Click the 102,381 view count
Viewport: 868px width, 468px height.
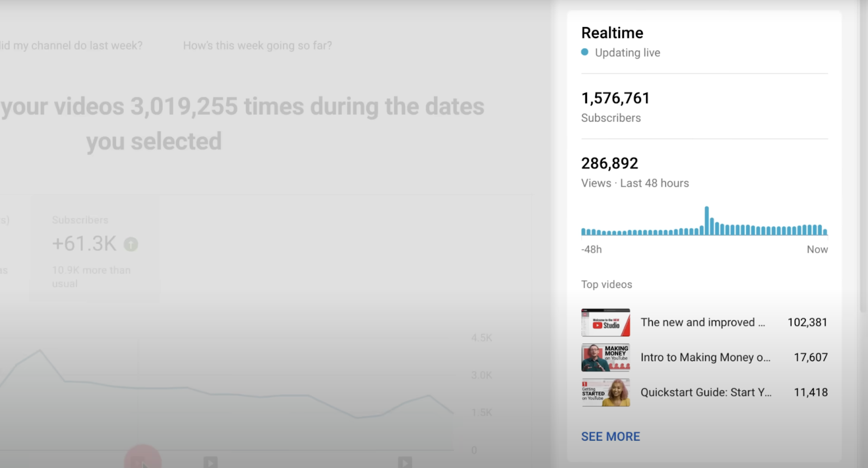pos(807,323)
